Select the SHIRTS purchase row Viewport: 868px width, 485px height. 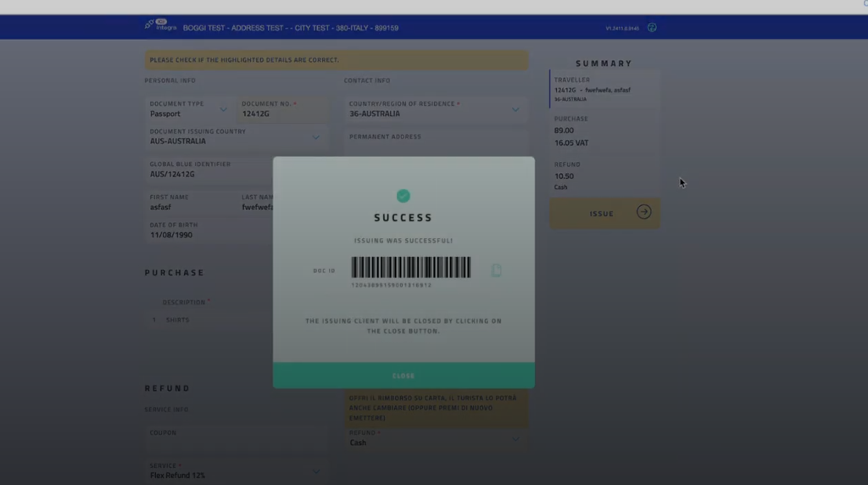[209, 320]
